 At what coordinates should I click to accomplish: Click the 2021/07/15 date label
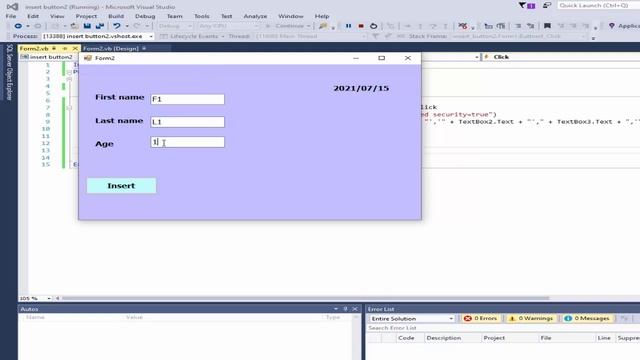(x=361, y=88)
